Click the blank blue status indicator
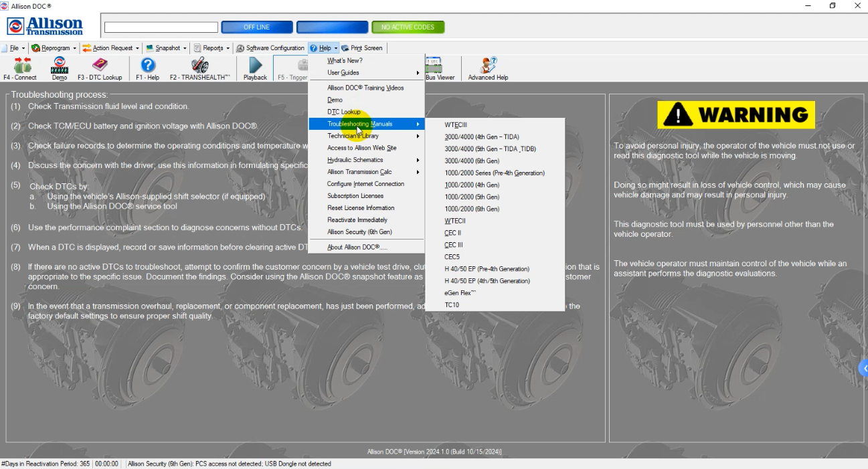This screenshot has height=469, width=868. tap(333, 27)
